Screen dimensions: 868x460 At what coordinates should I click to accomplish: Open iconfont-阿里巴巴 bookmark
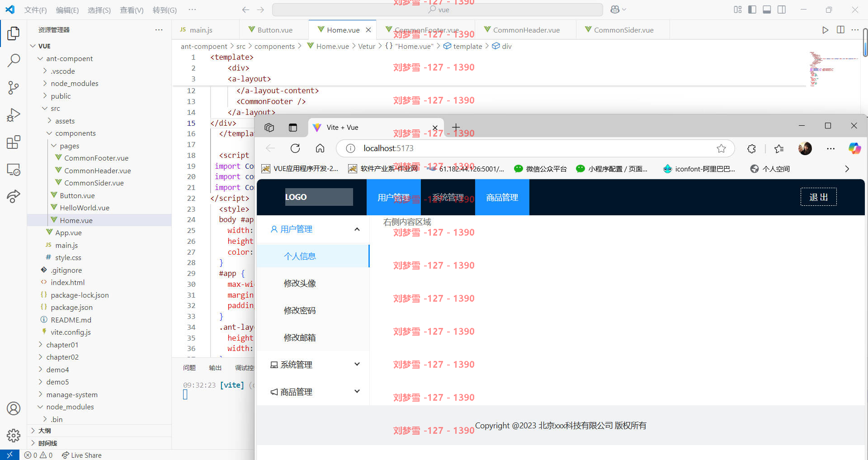(x=699, y=169)
